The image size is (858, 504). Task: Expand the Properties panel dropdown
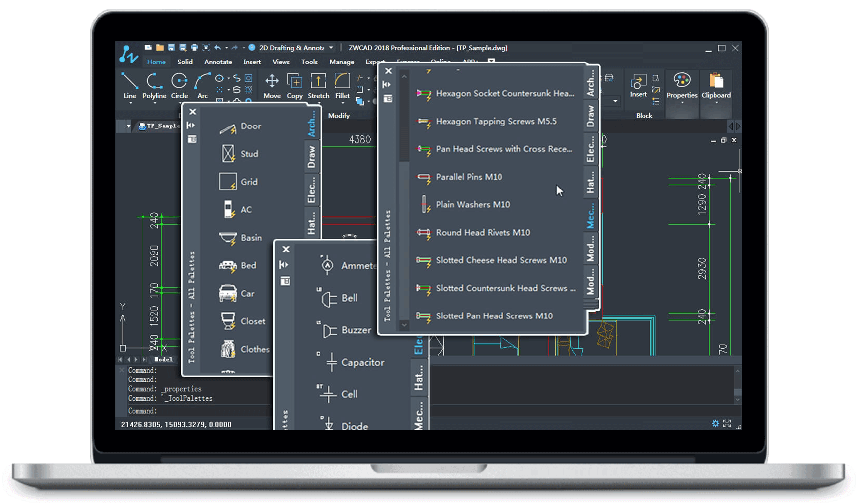click(682, 103)
